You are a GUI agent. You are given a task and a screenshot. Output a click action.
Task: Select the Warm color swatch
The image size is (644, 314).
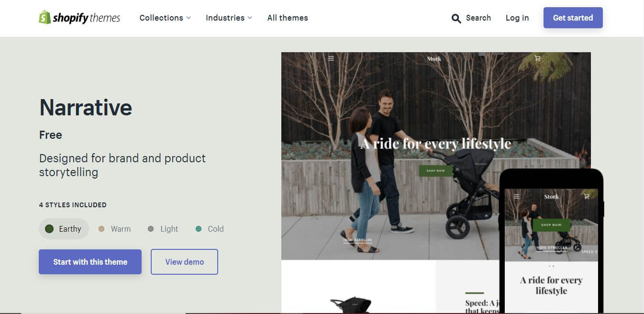[101, 229]
